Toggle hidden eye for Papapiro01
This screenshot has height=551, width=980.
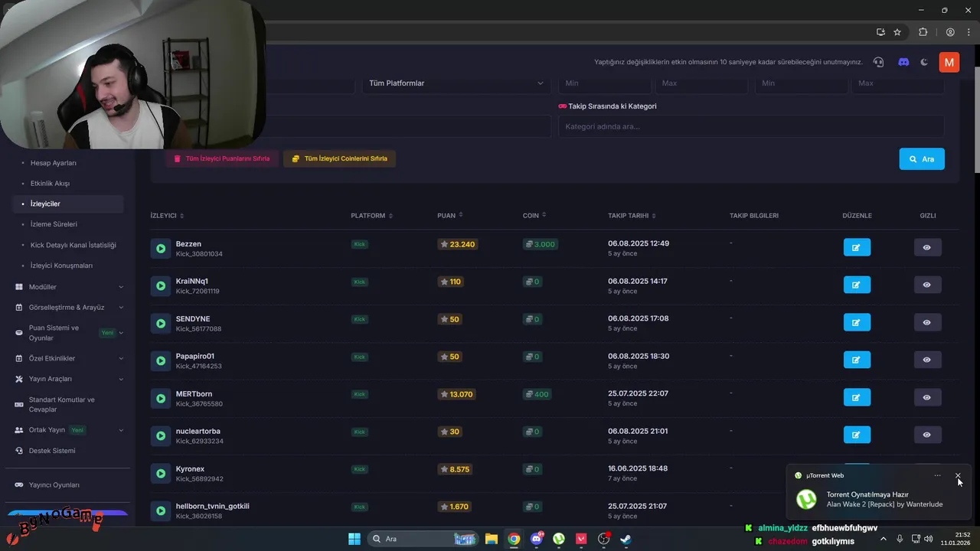pyautogui.click(x=927, y=360)
